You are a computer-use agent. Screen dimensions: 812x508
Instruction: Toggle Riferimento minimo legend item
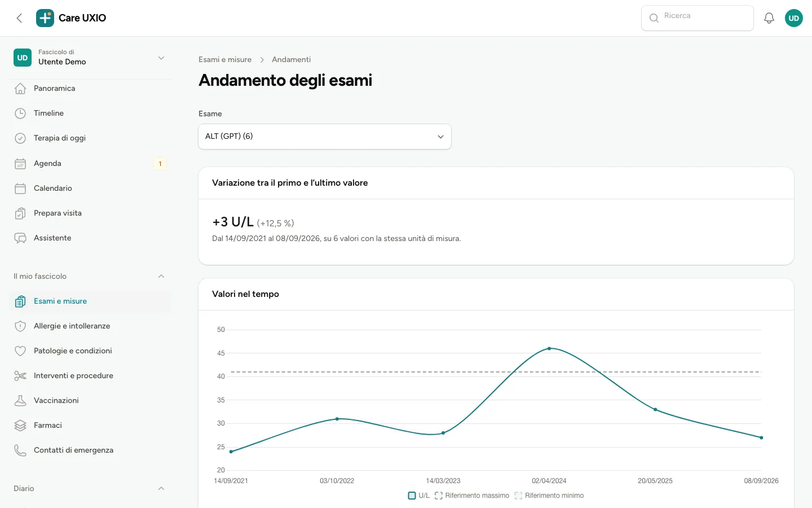[549, 496]
